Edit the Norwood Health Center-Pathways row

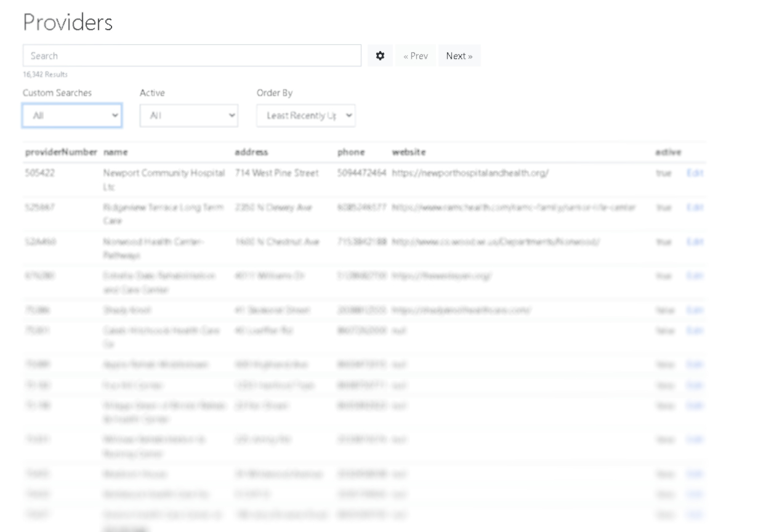[x=695, y=242]
